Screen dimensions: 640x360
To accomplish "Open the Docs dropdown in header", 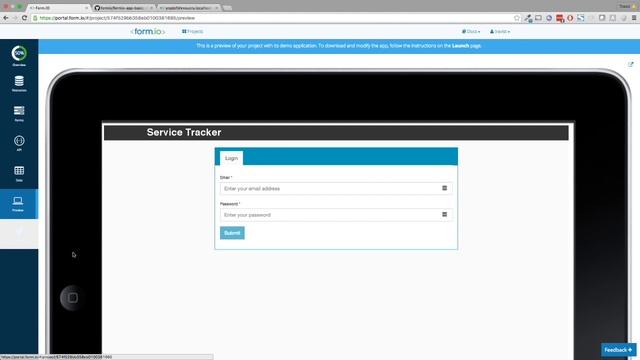I will click(x=471, y=31).
